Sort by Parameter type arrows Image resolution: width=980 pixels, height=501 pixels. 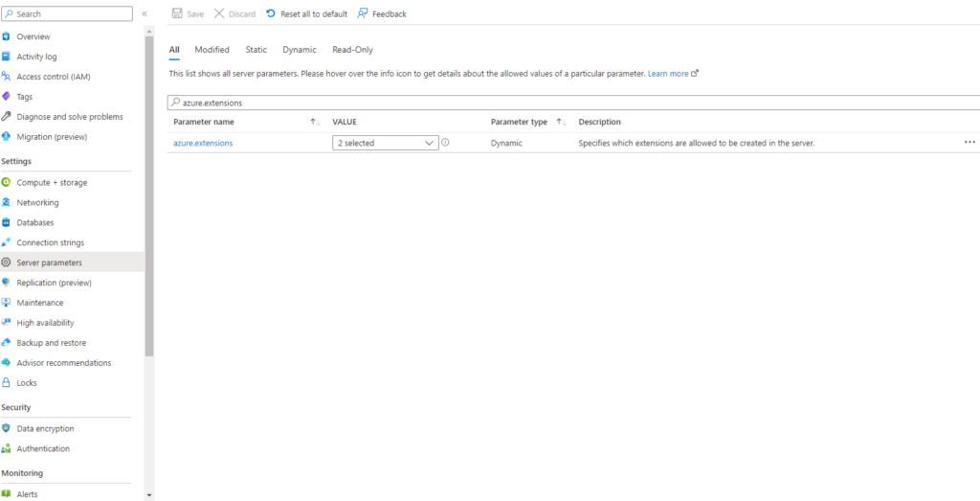(561, 122)
